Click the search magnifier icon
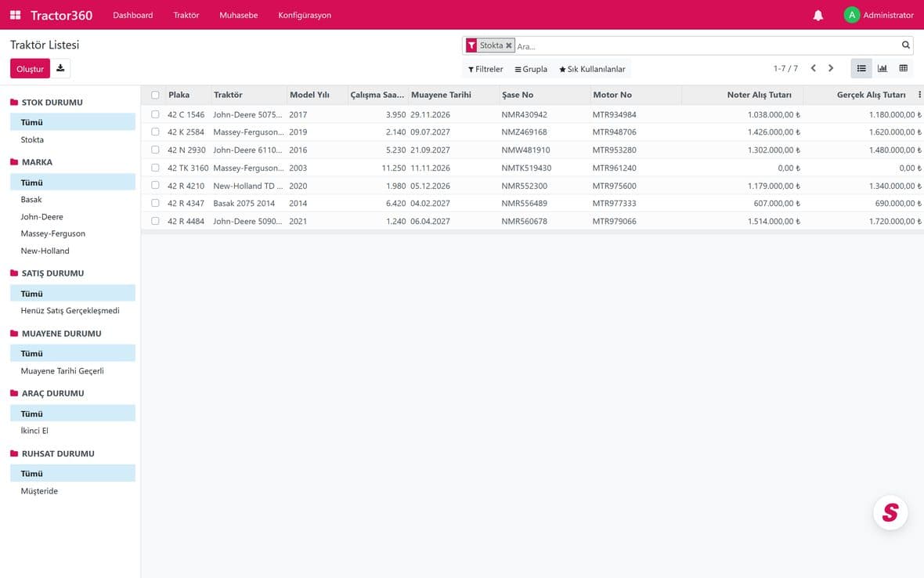This screenshot has width=924, height=578. point(906,45)
